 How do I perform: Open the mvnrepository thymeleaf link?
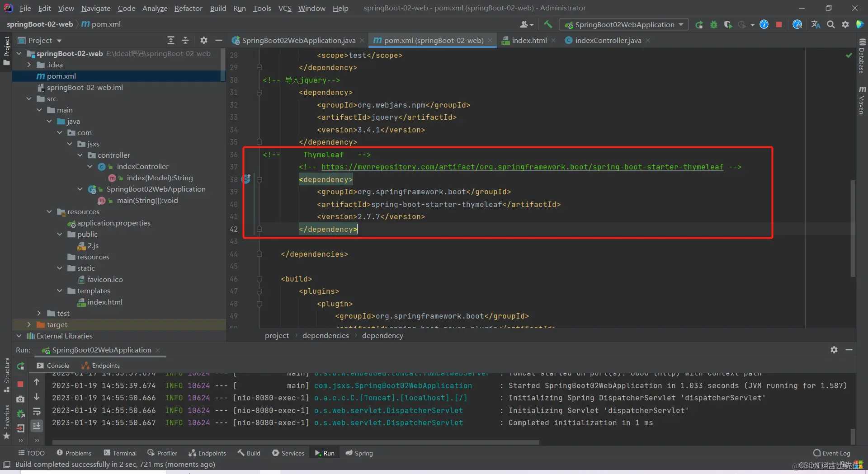pyautogui.click(x=522, y=167)
